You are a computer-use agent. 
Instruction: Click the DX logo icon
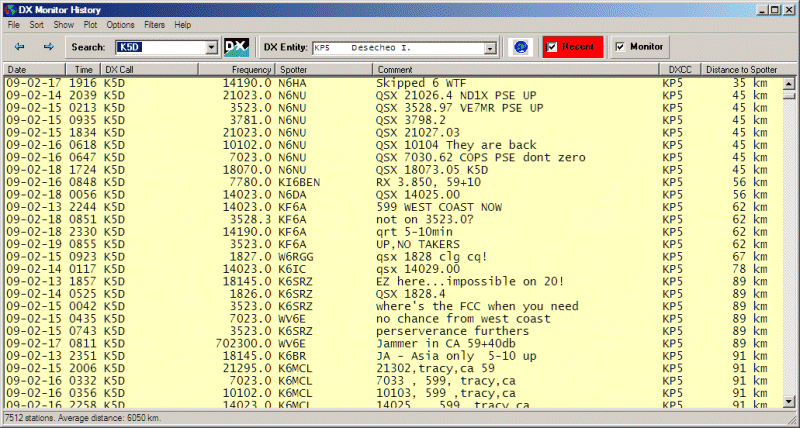pos(236,47)
